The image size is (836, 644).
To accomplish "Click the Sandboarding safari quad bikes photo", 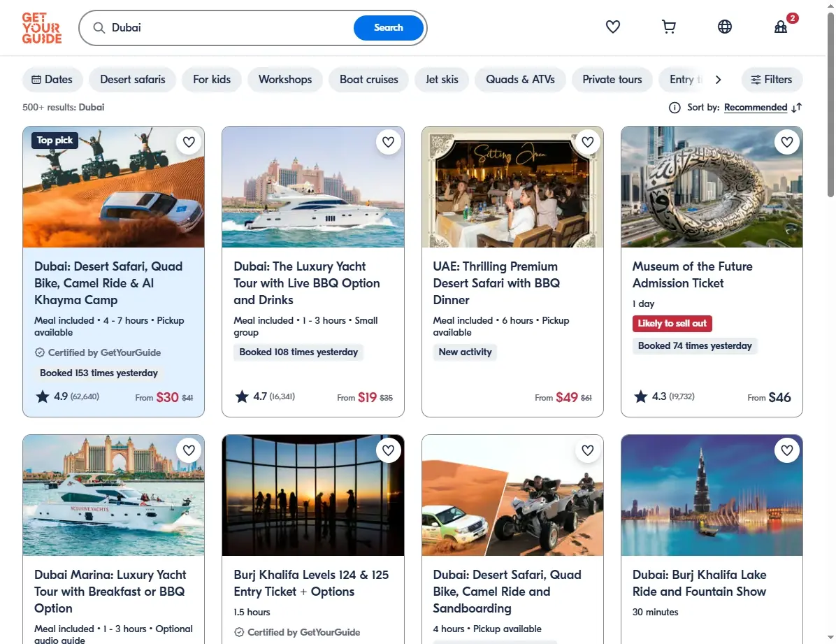I will tap(512, 495).
